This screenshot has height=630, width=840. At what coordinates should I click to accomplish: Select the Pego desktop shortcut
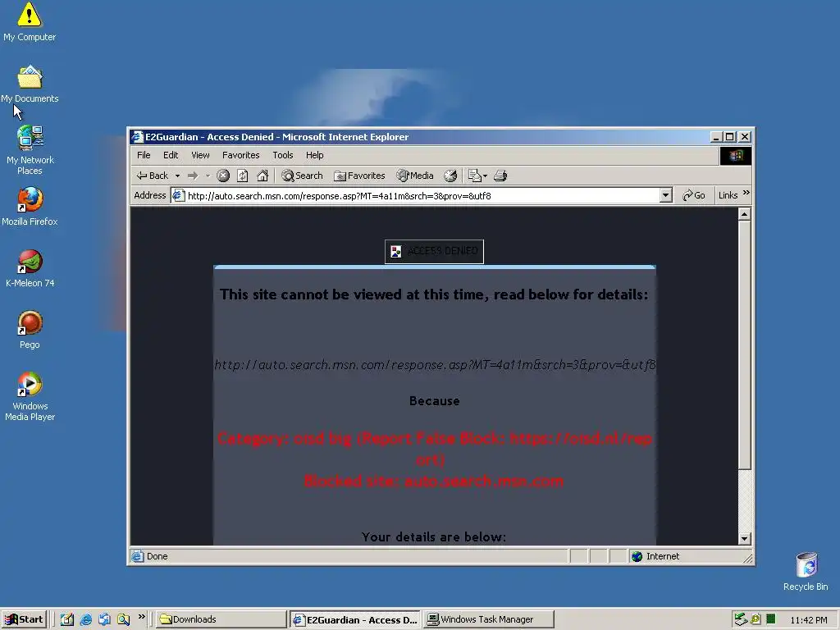click(x=30, y=330)
